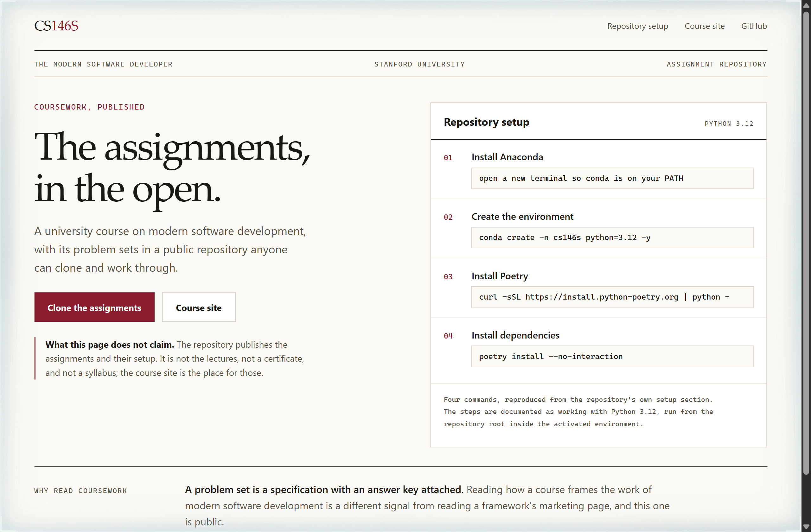Click the PYTHON 3.12 label
This screenshot has width=811, height=532.
click(x=729, y=123)
